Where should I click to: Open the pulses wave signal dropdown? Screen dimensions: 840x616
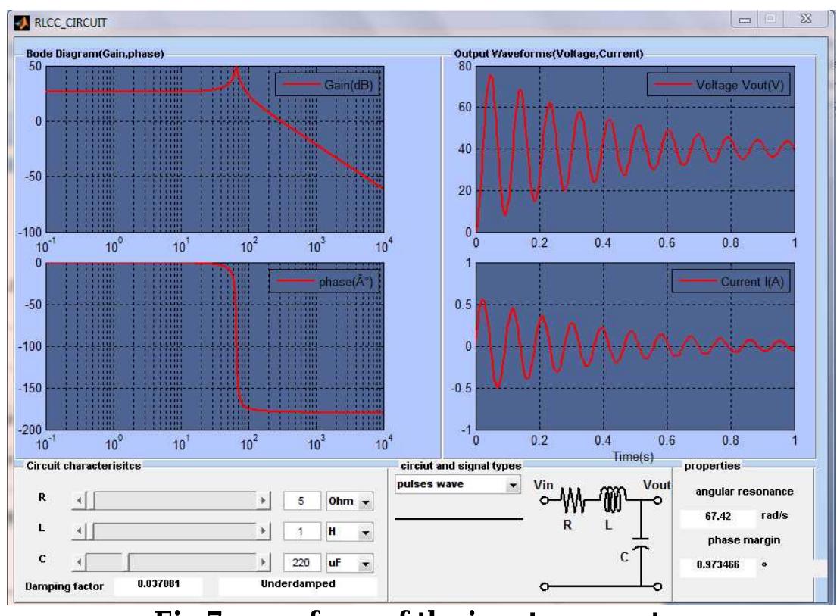coord(513,485)
